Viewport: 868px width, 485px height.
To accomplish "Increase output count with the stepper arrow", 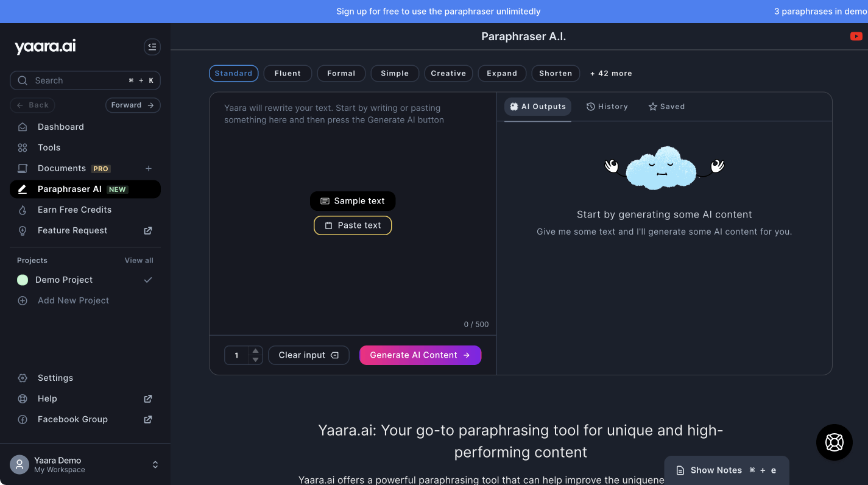I will click(255, 351).
